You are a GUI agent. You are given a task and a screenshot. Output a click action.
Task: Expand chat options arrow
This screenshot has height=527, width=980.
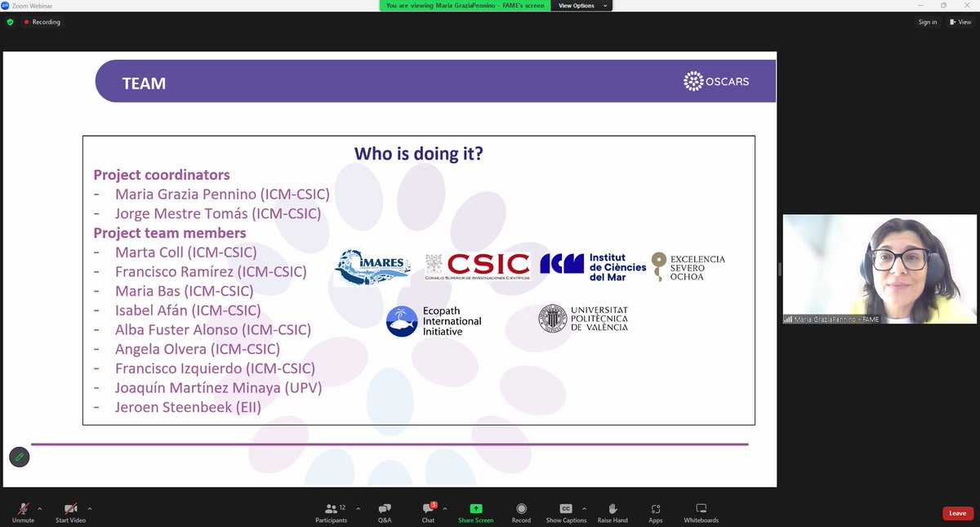coord(445,507)
